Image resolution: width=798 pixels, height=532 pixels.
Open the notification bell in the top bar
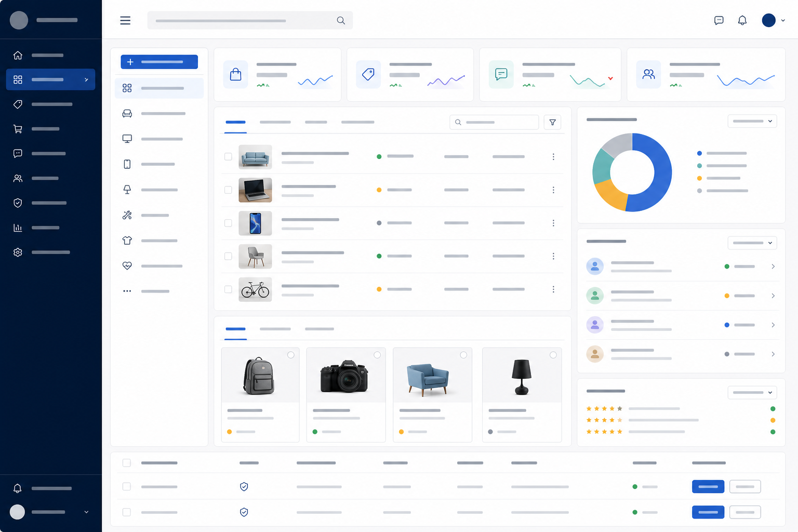click(742, 20)
